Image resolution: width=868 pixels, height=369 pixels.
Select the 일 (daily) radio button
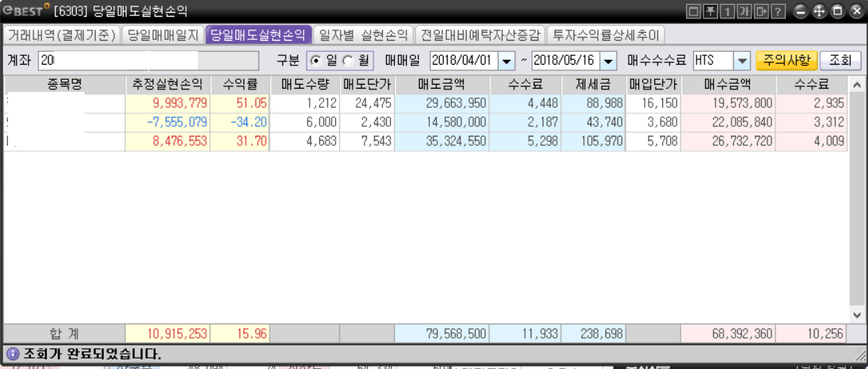tap(316, 61)
